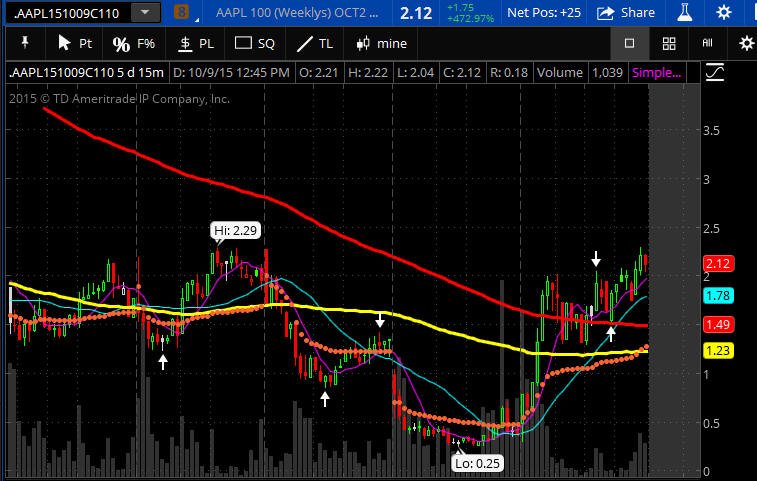This screenshot has height=481, width=757.
Task: Click the .AAPL151009C110 5 d 15m label
Action: (86, 73)
